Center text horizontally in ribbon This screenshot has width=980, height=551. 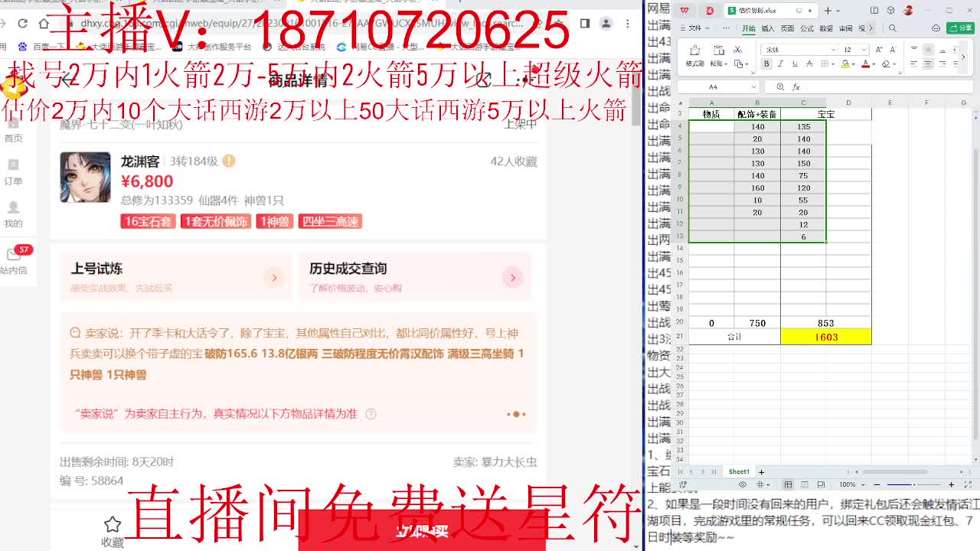tap(928, 64)
